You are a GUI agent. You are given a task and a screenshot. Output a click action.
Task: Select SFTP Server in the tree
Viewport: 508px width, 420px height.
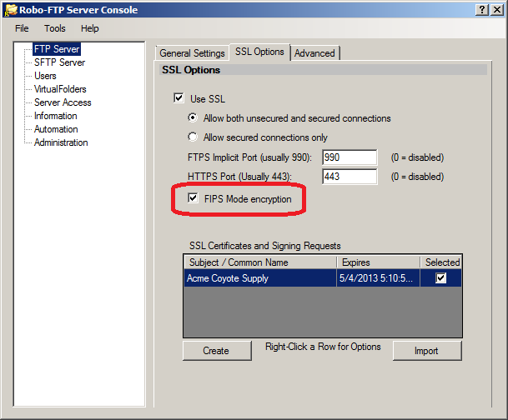[59, 62]
